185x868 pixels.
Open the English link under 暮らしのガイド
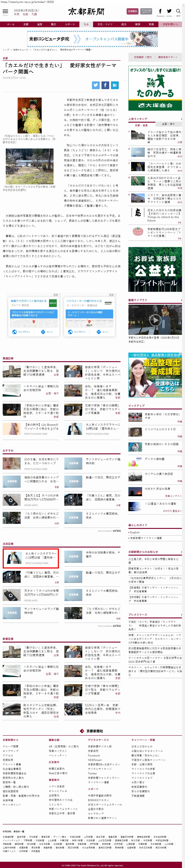(x=135, y=532)
